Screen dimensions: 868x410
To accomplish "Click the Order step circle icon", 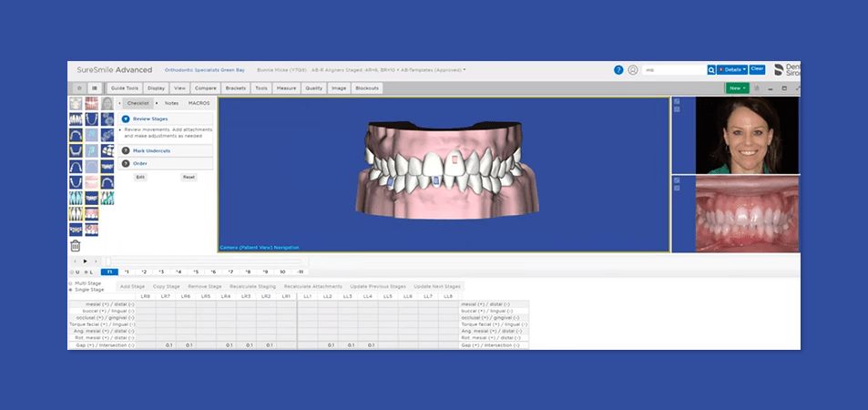I will tap(126, 163).
